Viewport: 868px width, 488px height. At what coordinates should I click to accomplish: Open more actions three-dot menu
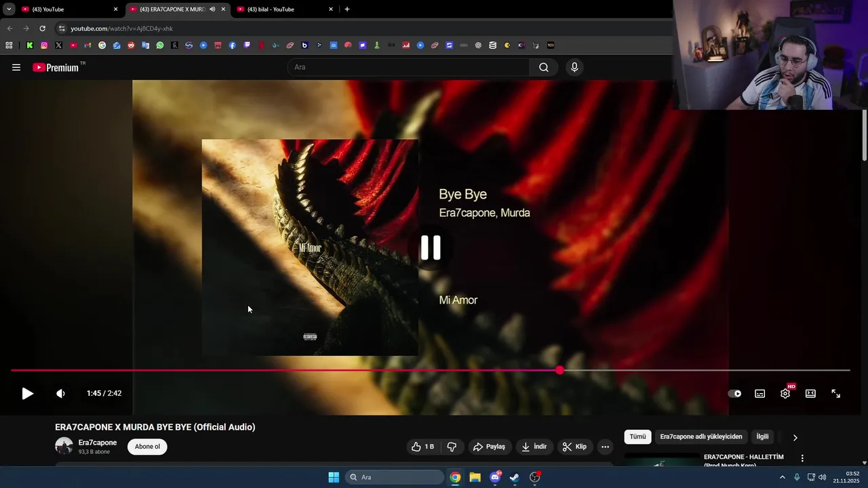[x=605, y=447]
